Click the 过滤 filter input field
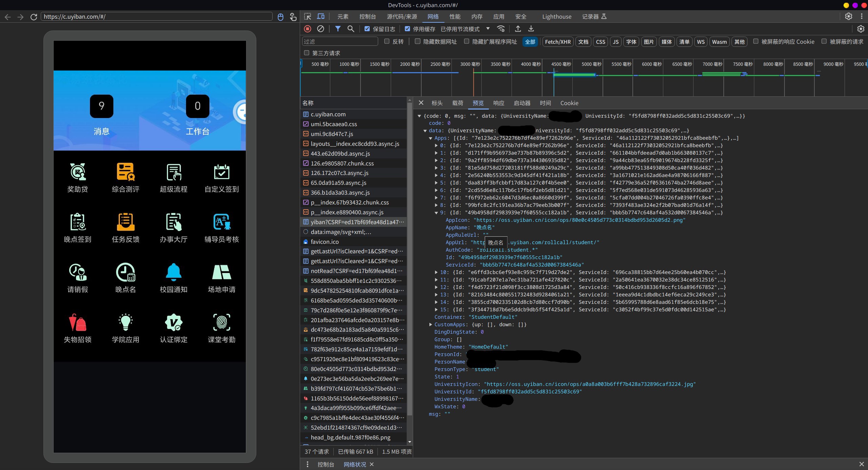This screenshot has width=868, height=470. tap(339, 42)
